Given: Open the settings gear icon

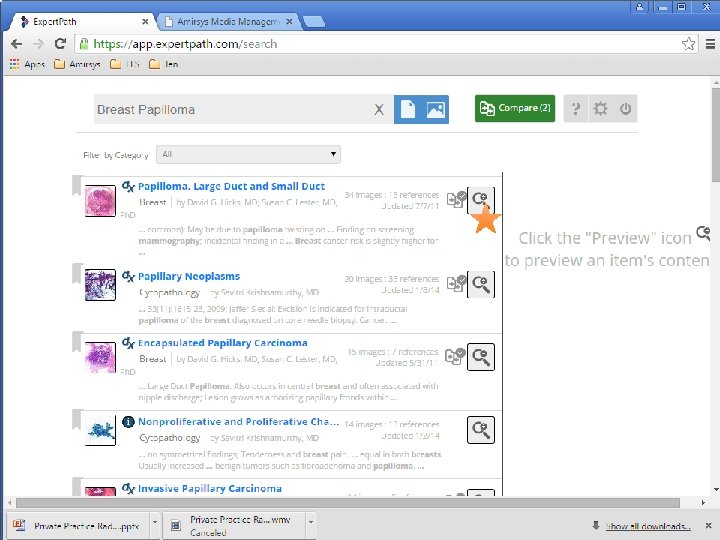Looking at the screenshot, I should [x=600, y=109].
